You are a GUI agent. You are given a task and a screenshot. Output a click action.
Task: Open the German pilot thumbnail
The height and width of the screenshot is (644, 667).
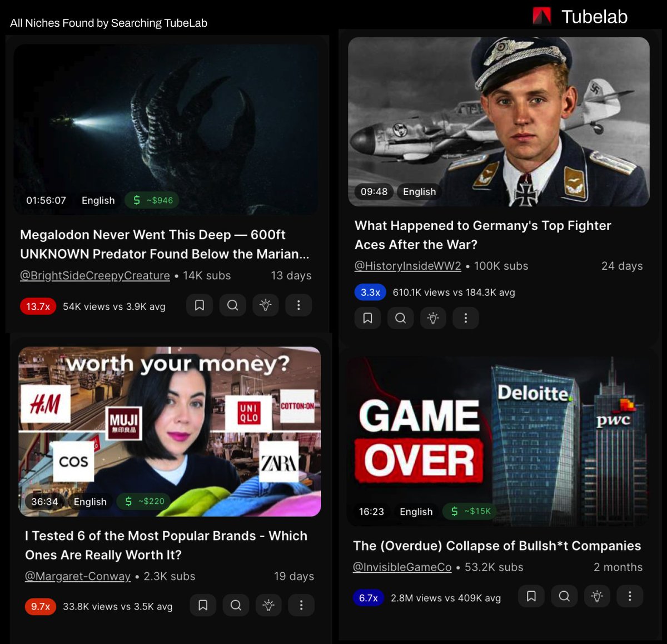(x=499, y=122)
